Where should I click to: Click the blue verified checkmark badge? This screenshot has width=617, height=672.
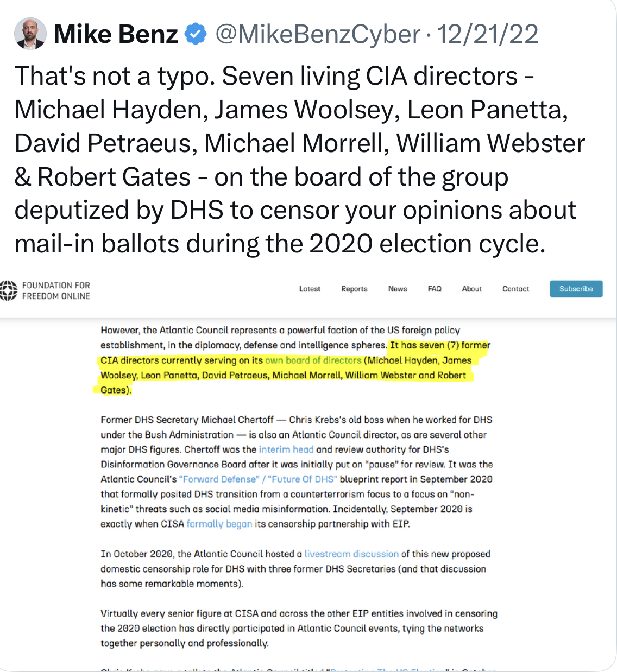tap(196, 34)
